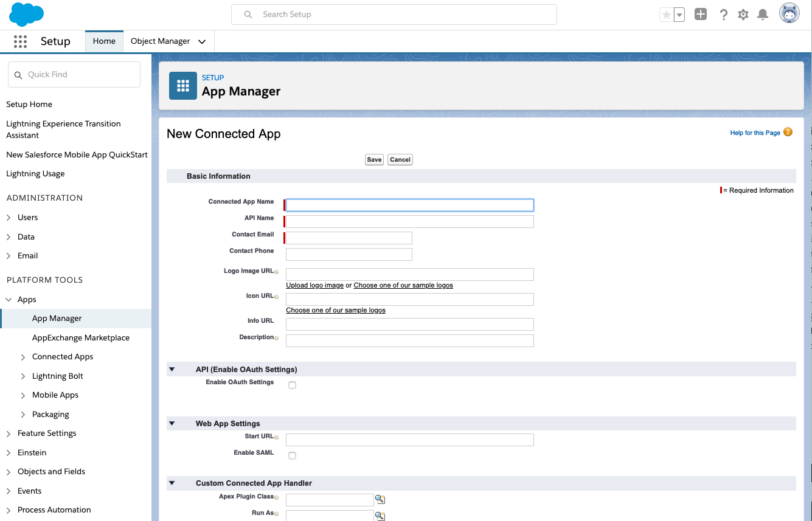
Task: Focus the Connected App Name field
Action: tap(410, 205)
